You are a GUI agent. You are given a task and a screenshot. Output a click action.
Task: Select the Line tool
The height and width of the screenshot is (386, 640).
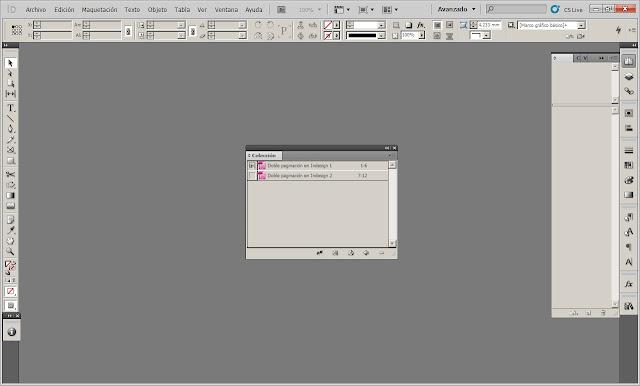coord(11,119)
